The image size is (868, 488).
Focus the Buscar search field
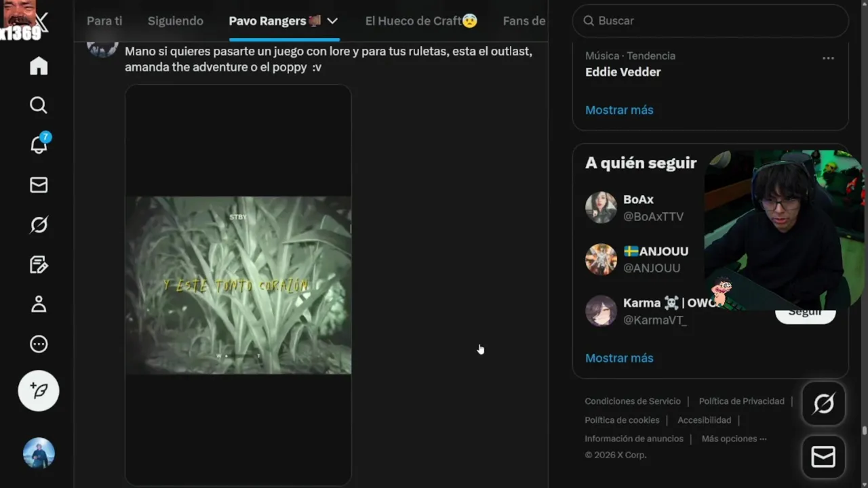pos(711,21)
